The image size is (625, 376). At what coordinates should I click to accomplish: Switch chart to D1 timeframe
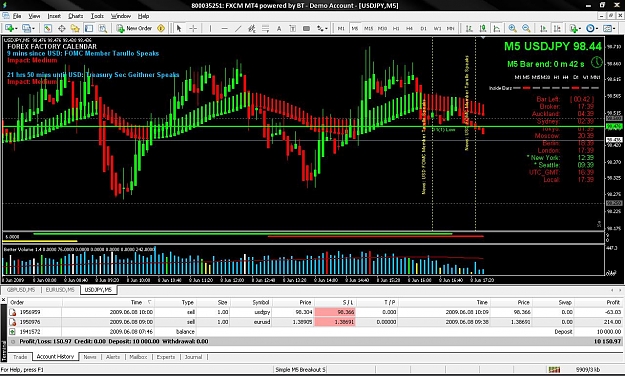[x=423, y=28]
